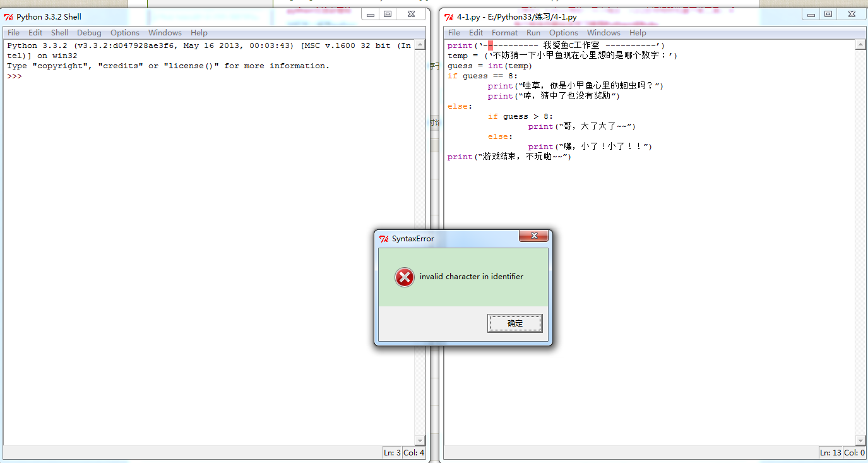This screenshot has width=868, height=463.
Task: Click the Ln 13 Col 0 status indicator
Action: [841, 452]
